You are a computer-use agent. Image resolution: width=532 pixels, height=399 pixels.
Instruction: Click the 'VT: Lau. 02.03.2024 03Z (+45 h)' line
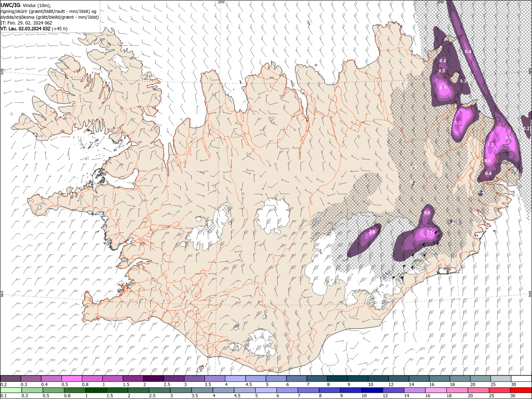pyautogui.click(x=34, y=29)
